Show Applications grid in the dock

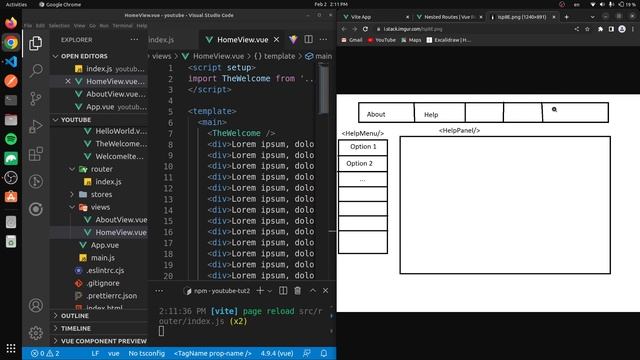coord(11,348)
